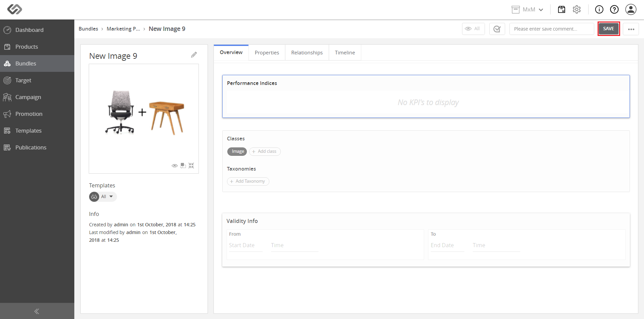Open the Templates All dropdown

click(103, 197)
